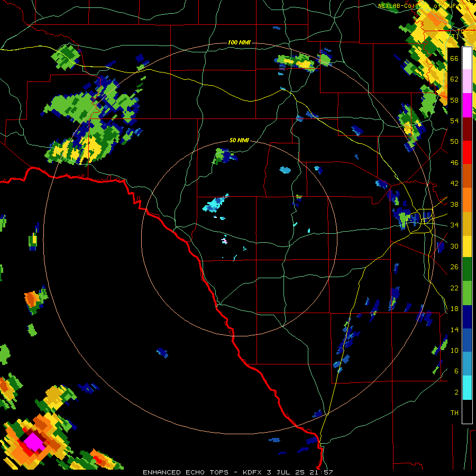Click the legend value '42'
The width and height of the screenshot is (476, 476).
click(454, 184)
